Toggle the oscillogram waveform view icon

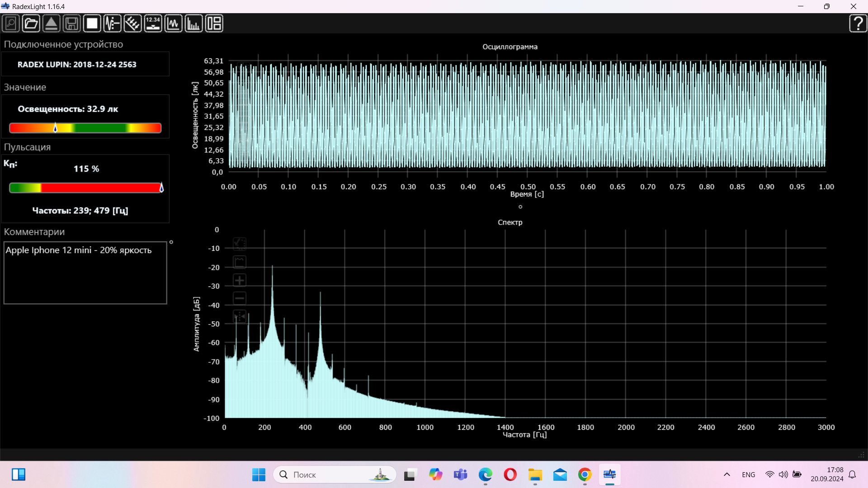[x=173, y=23]
